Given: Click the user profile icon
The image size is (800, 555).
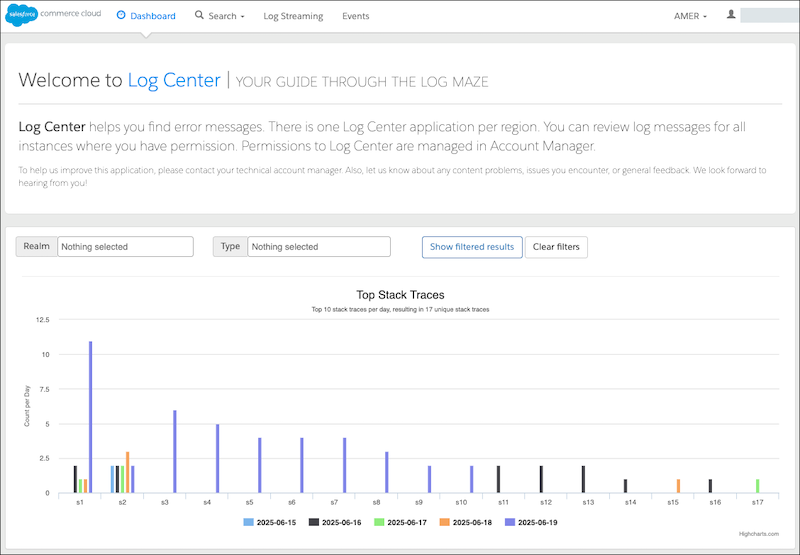Looking at the screenshot, I should tap(731, 15).
